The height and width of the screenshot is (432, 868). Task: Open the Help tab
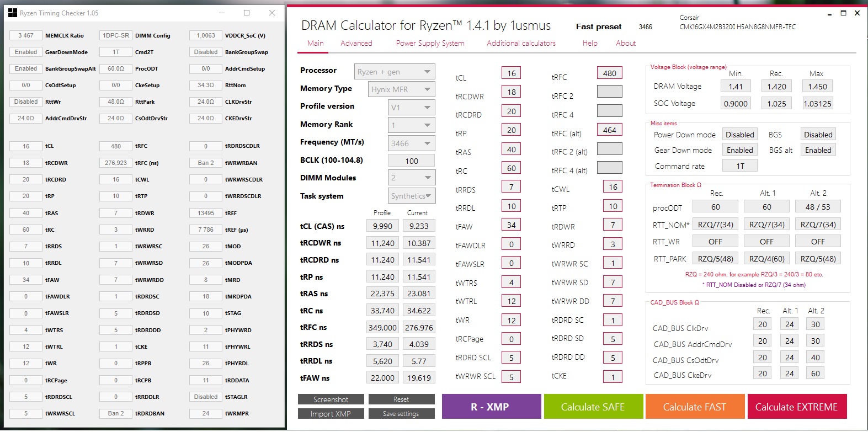[x=590, y=43]
